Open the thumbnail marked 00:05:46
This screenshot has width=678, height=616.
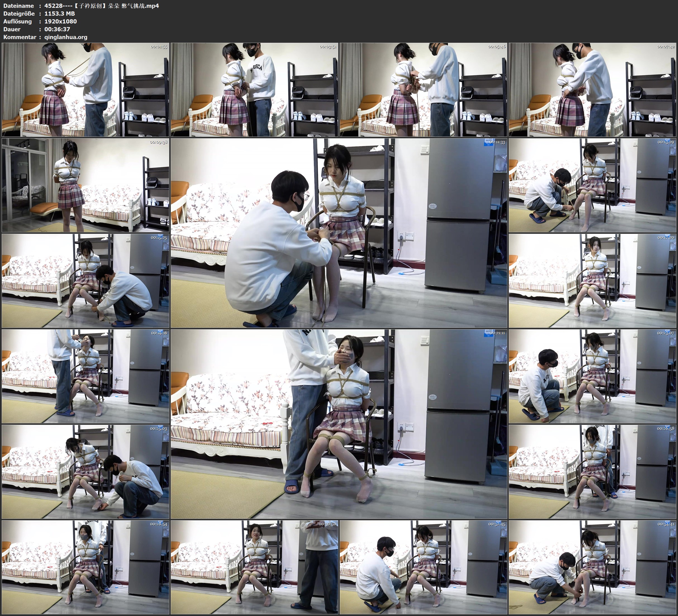coord(423,89)
